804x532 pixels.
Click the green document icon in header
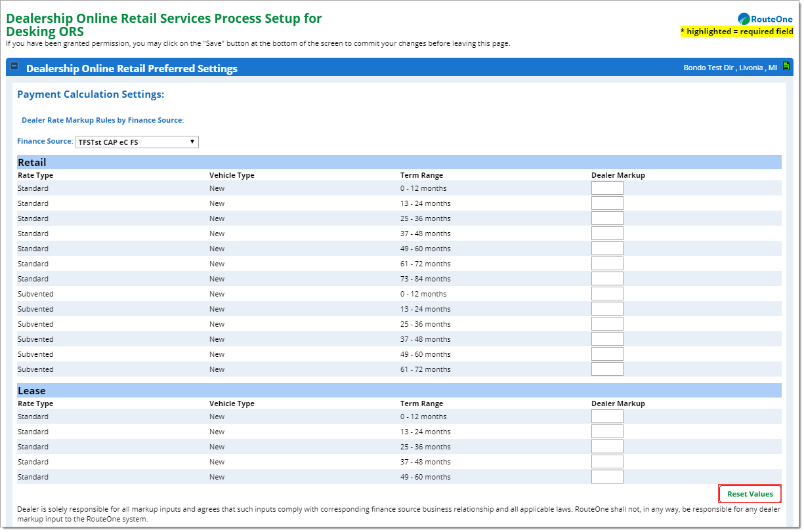point(786,67)
